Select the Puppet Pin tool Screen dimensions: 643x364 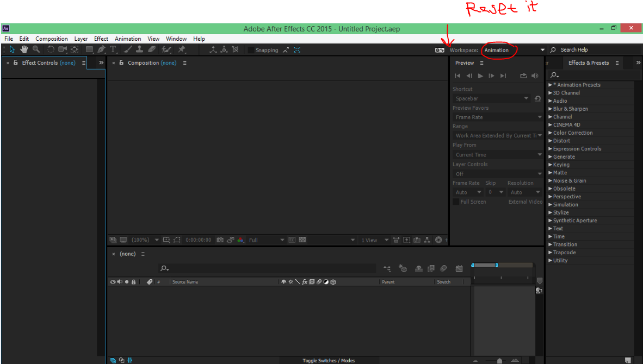coord(181,49)
